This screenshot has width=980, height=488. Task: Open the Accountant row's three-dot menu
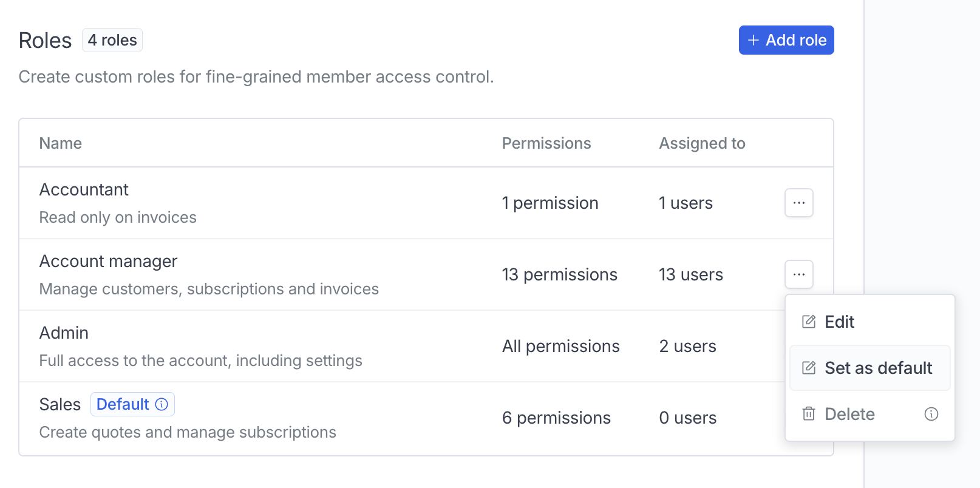pyautogui.click(x=798, y=203)
